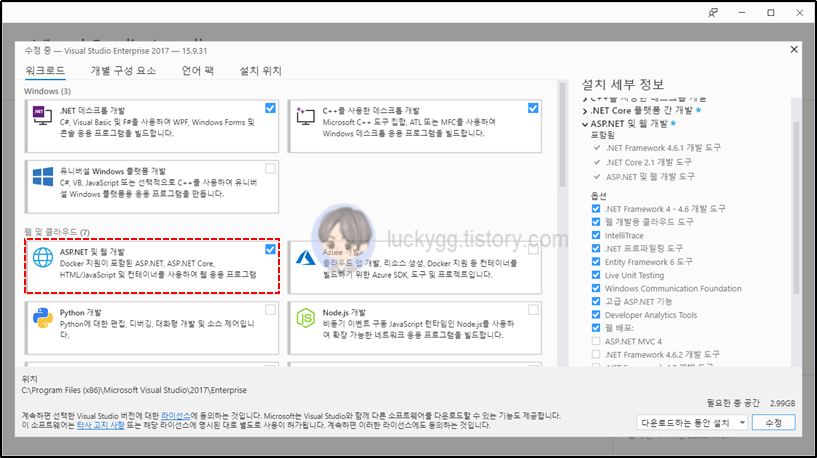Uncheck Developer Analytics Tools option
This screenshot has height=458, width=817.
596,315
